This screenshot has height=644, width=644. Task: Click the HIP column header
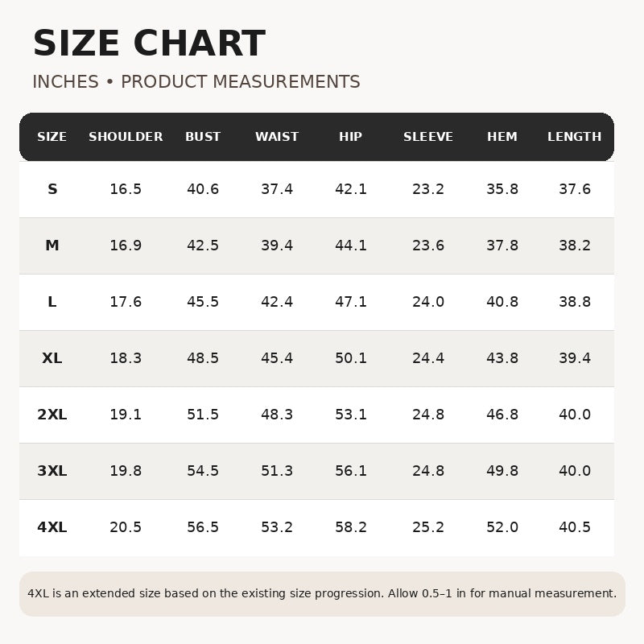click(x=350, y=137)
